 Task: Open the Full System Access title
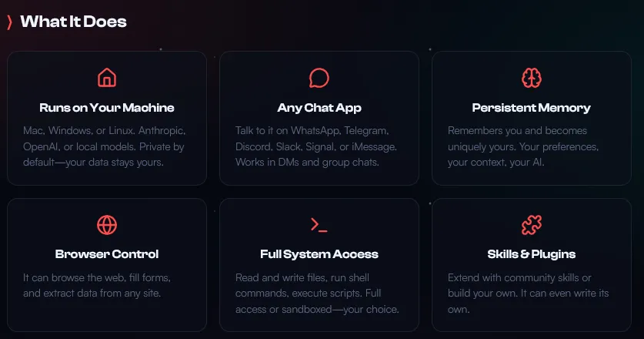pyautogui.click(x=319, y=254)
